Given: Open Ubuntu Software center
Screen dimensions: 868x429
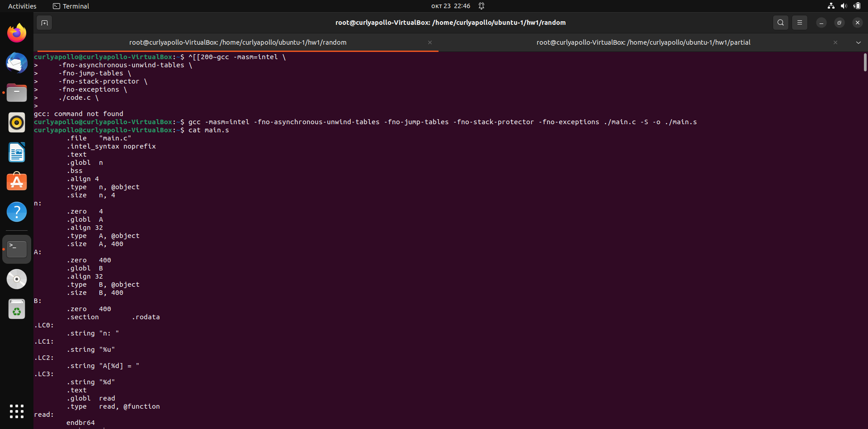Looking at the screenshot, I should [x=17, y=182].
